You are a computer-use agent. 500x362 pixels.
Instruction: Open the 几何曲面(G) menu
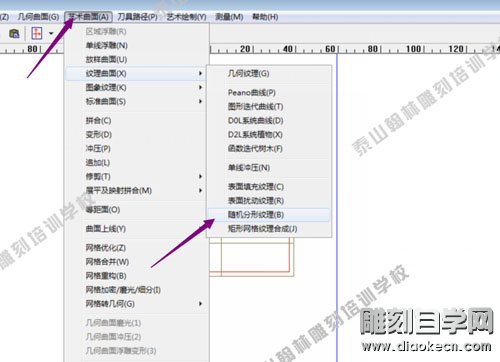pyautogui.click(x=38, y=17)
